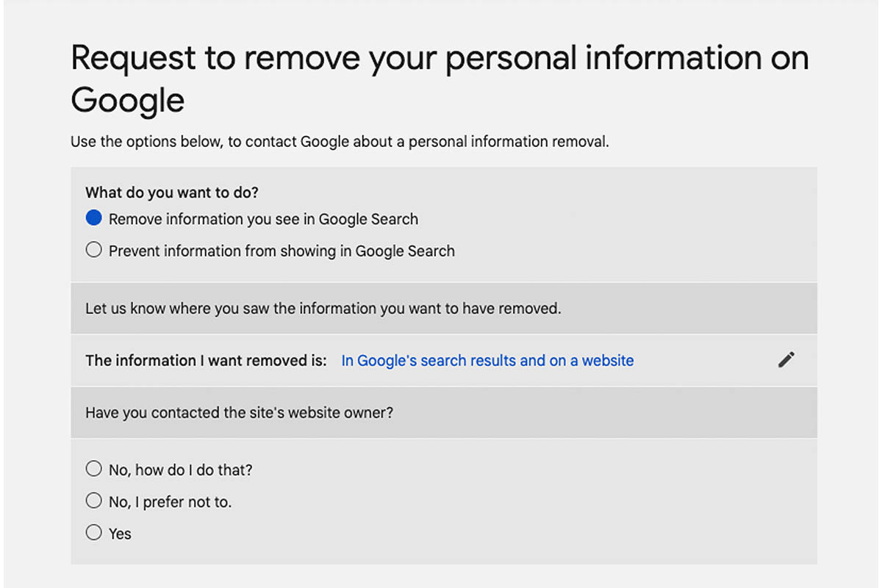The image size is (882, 588).
Task: Click the pencil edit icon
Action: click(786, 360)
